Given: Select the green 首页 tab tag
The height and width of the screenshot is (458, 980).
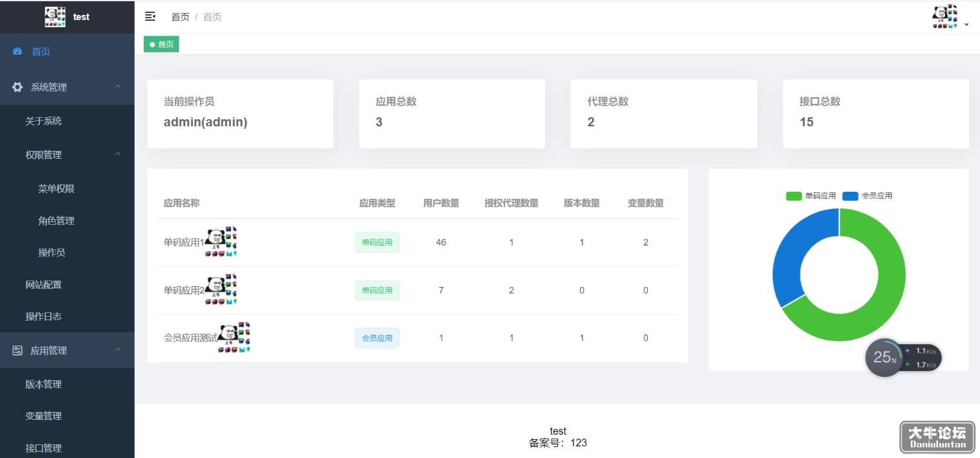Looking at the screenshot, I should [161, 44].
